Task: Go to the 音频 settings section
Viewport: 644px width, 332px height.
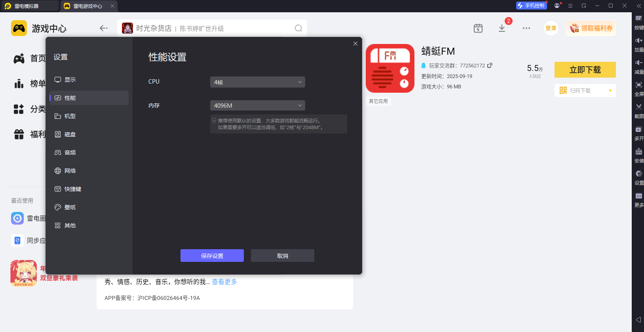Action: click(89, 153)
